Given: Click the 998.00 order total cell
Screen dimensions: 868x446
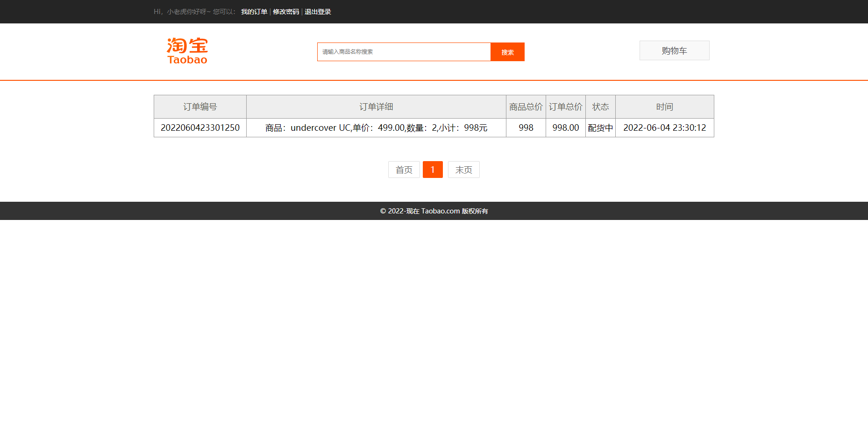Looking at the screenshot, I should 566,127.
